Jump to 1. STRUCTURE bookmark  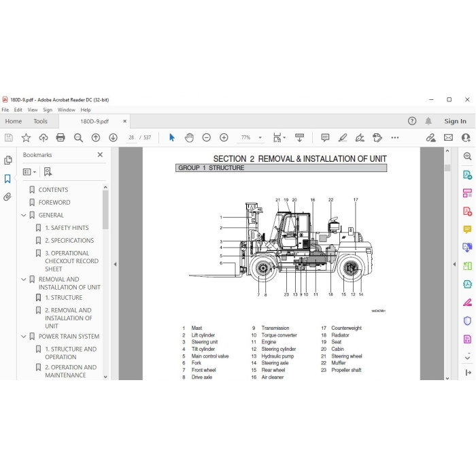63,298
